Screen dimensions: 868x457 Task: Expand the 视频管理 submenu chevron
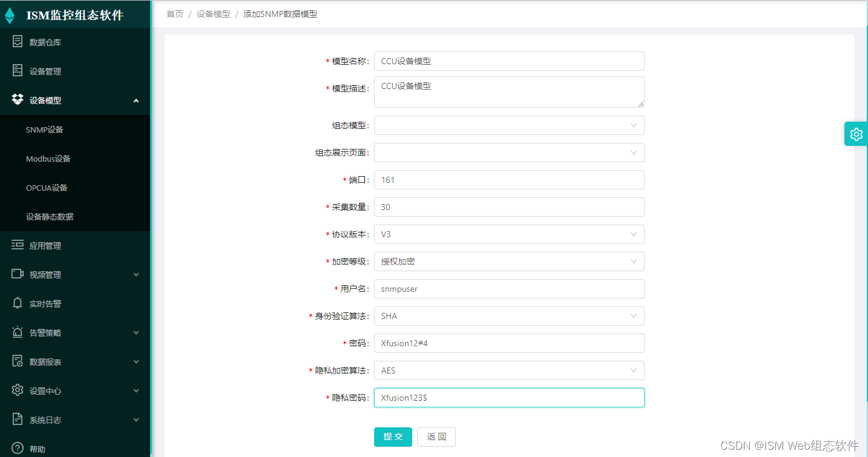click(x=136, y=275)
